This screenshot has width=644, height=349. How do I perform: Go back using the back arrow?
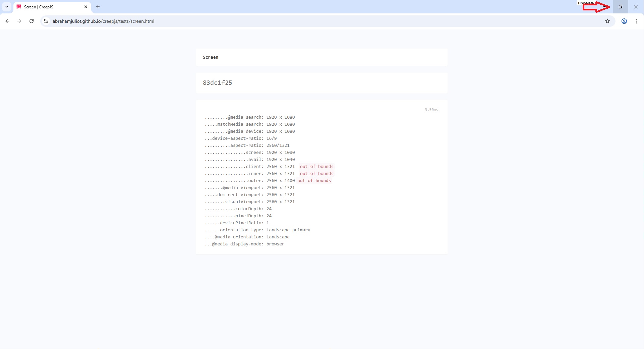[7, 21]
